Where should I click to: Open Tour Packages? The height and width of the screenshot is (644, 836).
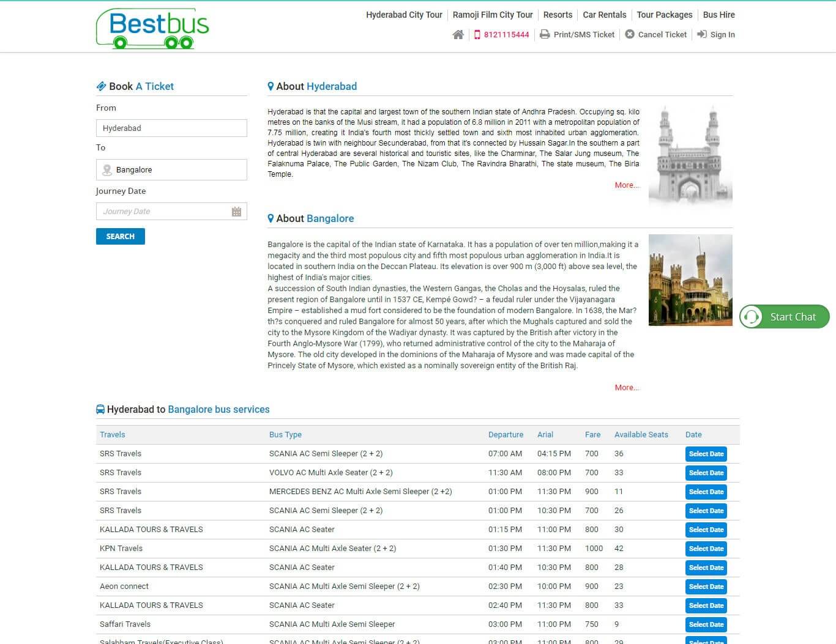pyautogui.click(x=665, y=15)
